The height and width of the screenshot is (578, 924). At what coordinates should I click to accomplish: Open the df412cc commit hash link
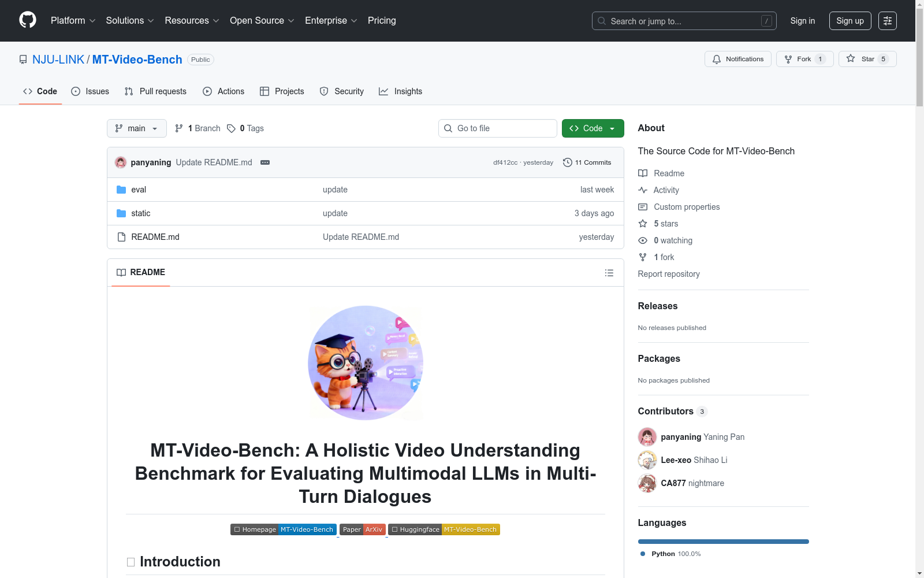pos(505,162)
